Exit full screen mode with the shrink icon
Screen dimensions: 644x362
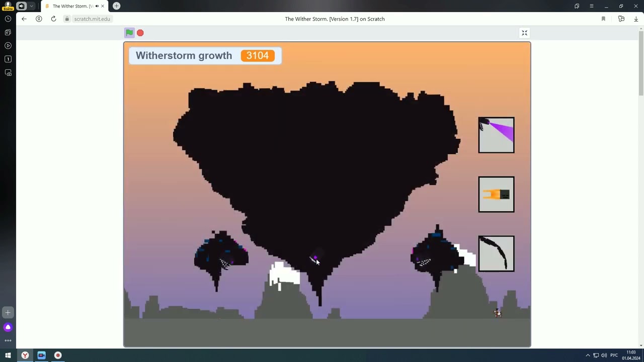[524, 33]
